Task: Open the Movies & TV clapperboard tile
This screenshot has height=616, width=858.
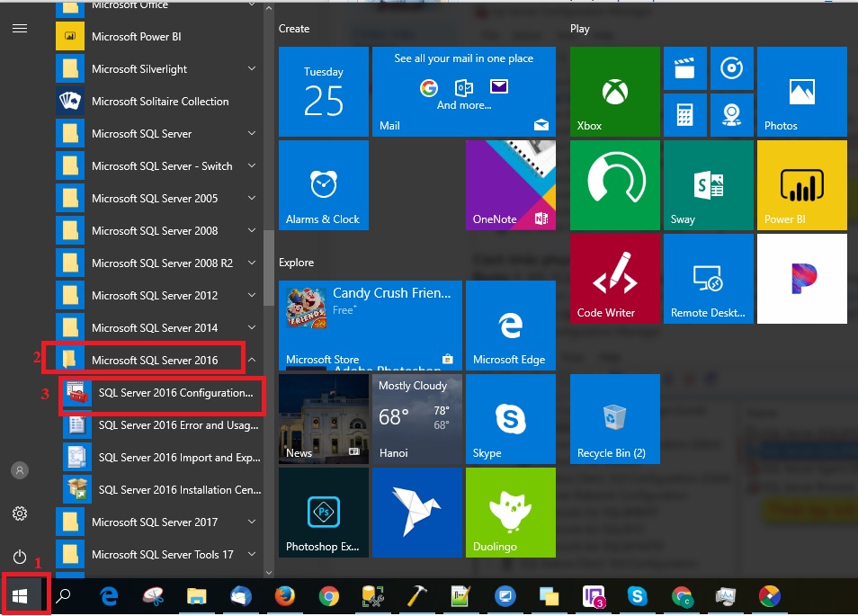Action: [684, 68]
